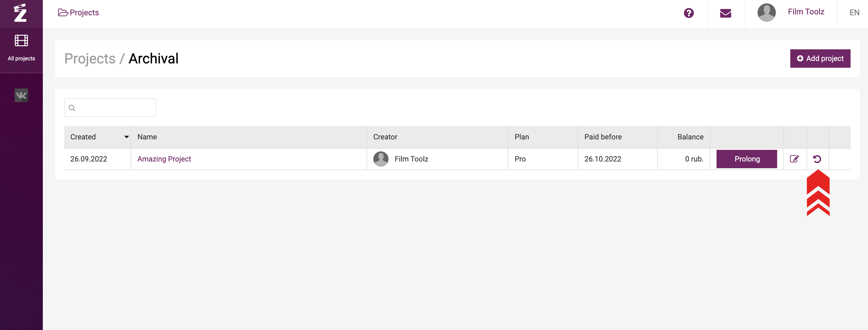Click the user avatar in header
Viewport: 868px width, 330px height.
coord(767,13)
